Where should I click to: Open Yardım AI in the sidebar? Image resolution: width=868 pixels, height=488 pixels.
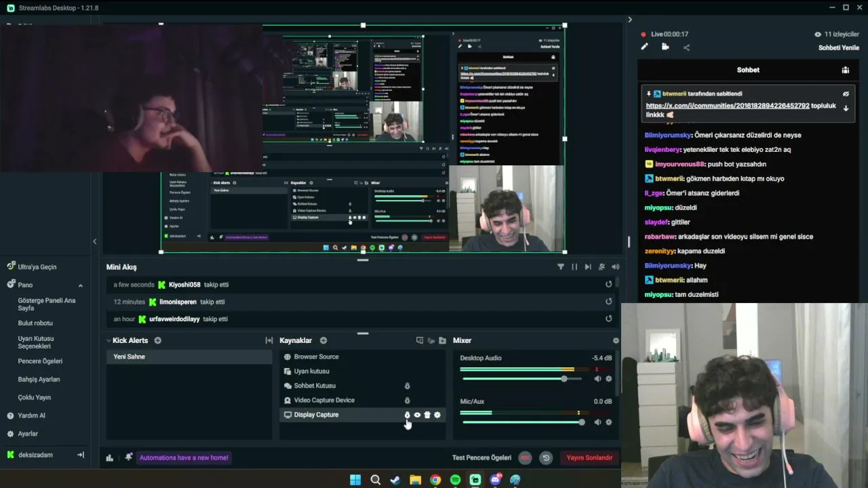(31, 415)
